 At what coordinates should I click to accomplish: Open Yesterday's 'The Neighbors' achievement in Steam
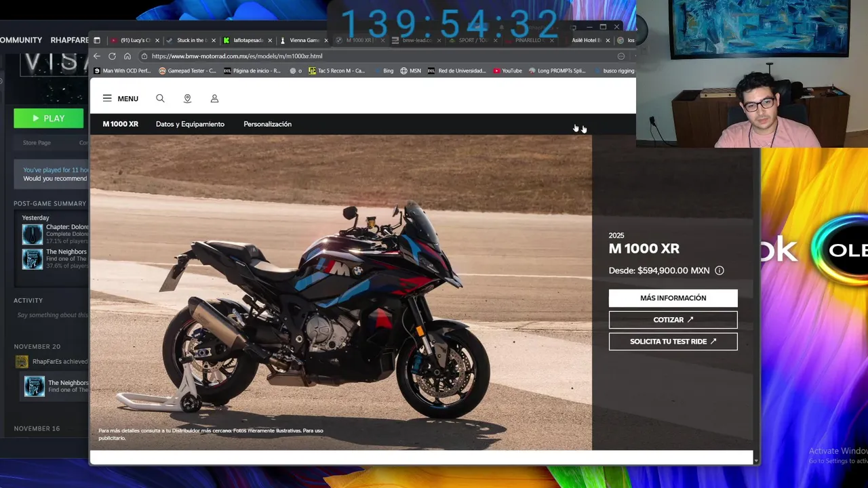pyautogui.click(x=32, y=259)
